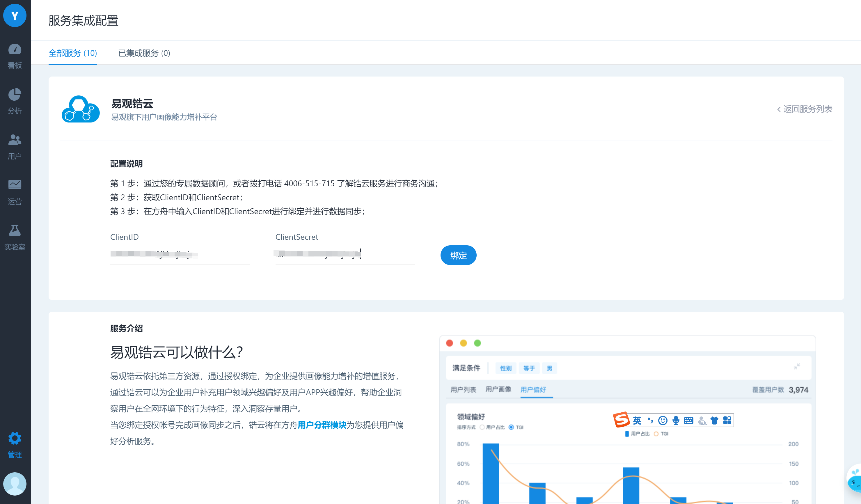Open the 分析 analysis sidebar item
Image resolution: width=861 pixels, height=504 pixels.
[15, 102]
